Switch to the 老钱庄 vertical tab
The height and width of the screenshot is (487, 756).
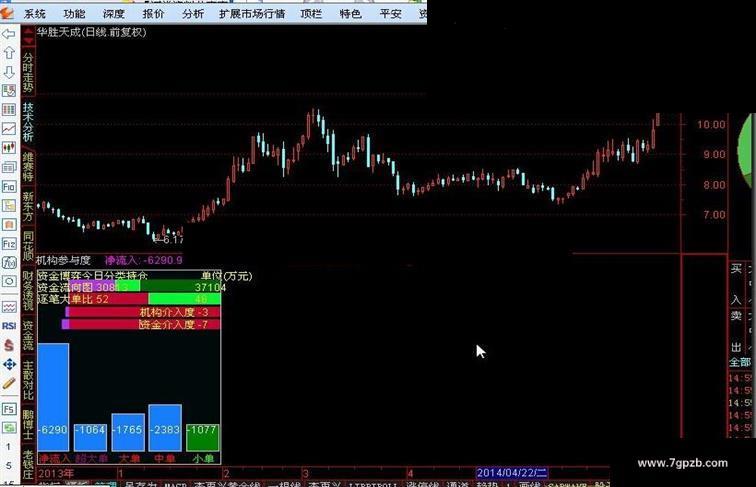28,464
